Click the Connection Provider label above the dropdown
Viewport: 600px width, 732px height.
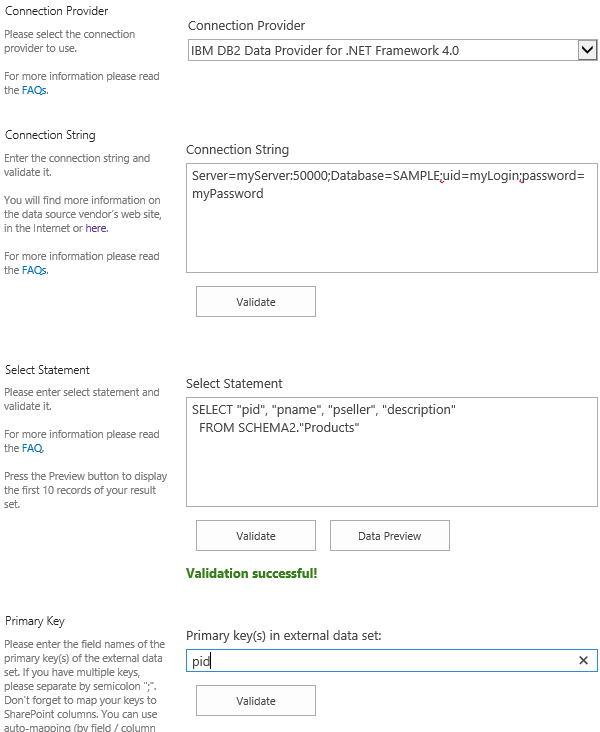(x=246, y=25)
